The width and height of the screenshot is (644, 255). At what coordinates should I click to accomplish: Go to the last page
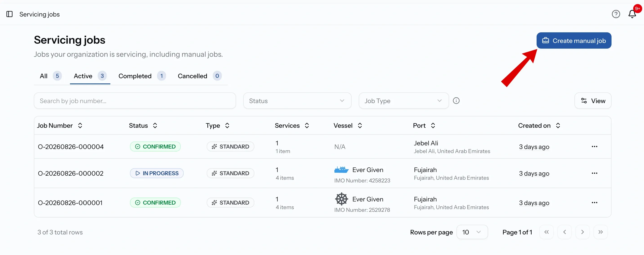[600, 232]
